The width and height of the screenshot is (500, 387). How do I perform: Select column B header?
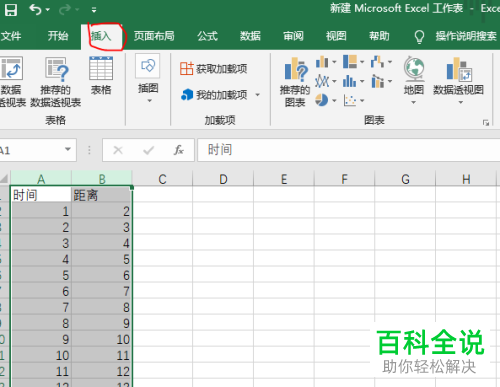point(102,179)
